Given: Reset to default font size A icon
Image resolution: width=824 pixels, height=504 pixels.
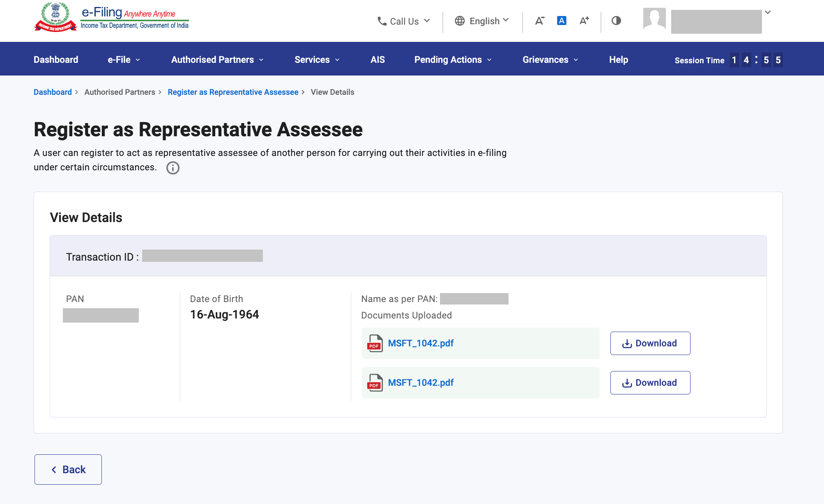Looking at the screenshot, I should (562, 21).
